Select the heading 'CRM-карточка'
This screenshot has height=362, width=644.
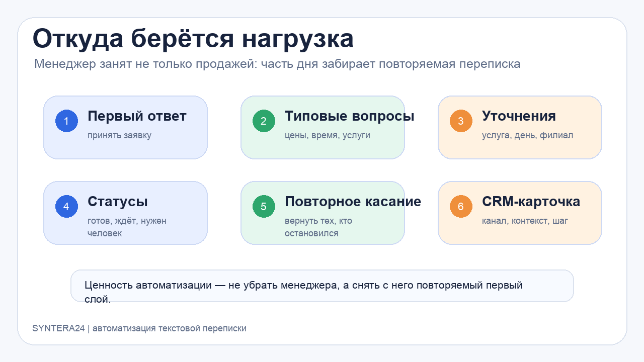tap(531, 202)
